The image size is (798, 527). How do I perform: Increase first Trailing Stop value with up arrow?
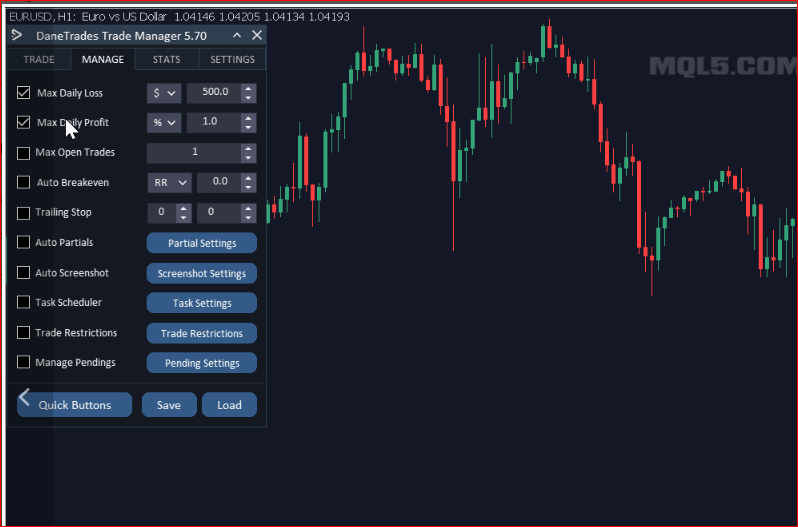[x=184, y=208]
